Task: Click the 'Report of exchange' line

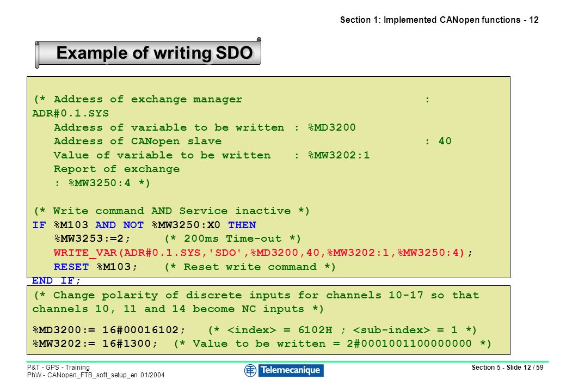Action: pos(116,169)
